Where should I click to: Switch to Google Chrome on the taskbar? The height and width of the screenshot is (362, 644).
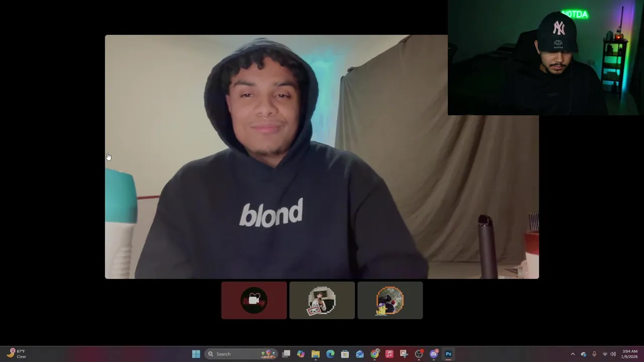[x=375, y=354]
